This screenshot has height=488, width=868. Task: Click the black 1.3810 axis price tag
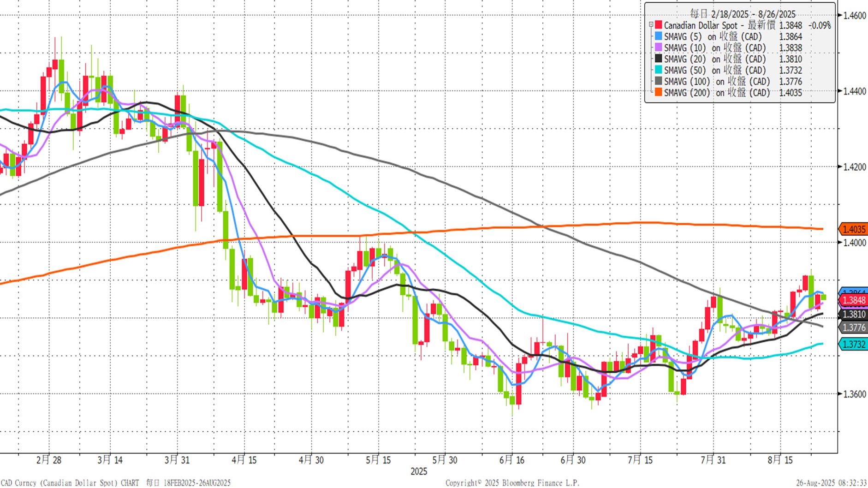852,314
